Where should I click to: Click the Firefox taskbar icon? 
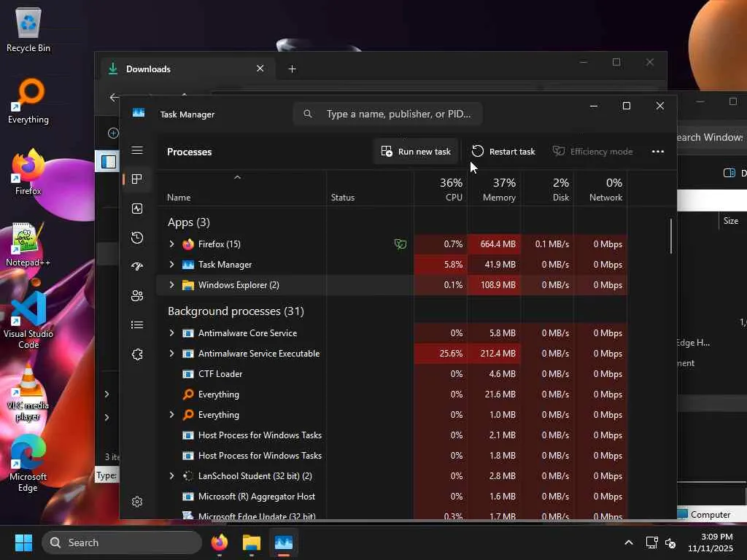pyautogui.click(x=219, y=542)
